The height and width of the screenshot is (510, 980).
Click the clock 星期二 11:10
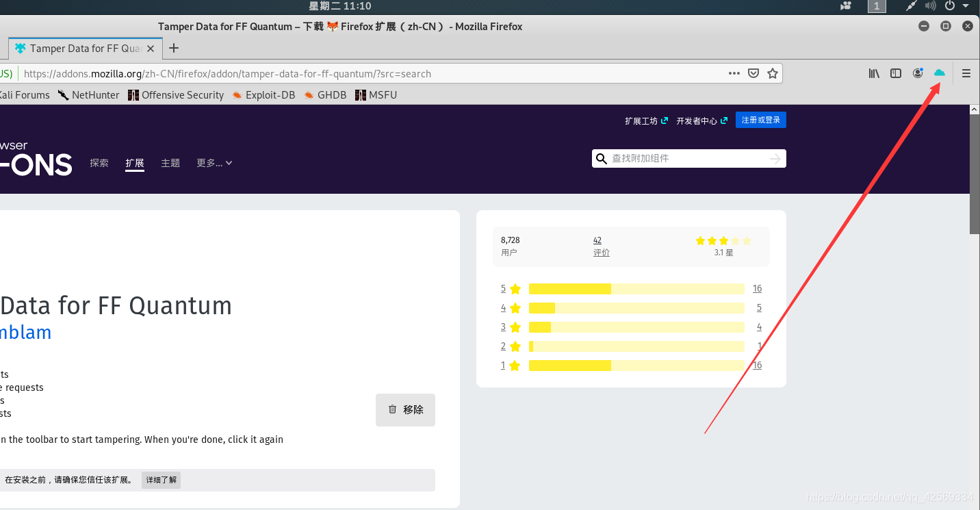point(340,6)
